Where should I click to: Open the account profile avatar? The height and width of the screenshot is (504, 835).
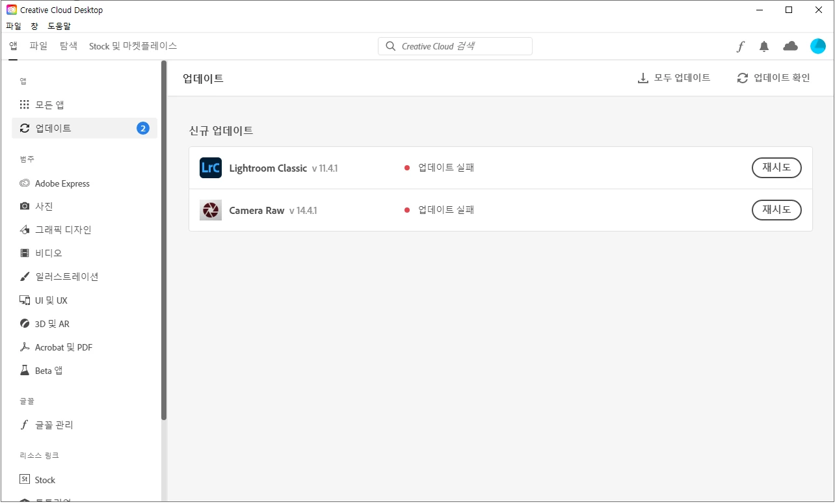tap(817, 46)
